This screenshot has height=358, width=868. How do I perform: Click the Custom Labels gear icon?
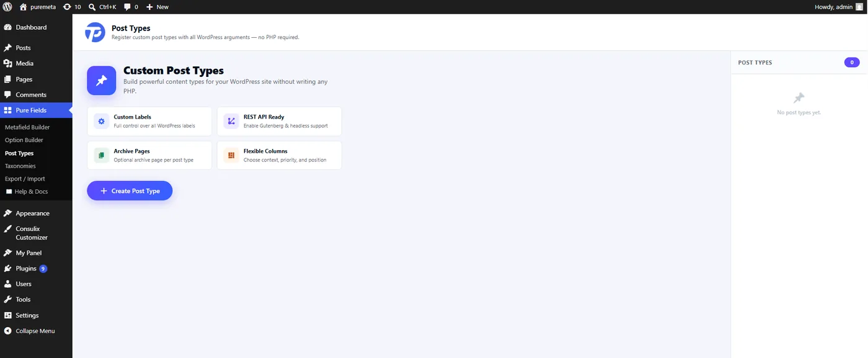click(102, 121)
